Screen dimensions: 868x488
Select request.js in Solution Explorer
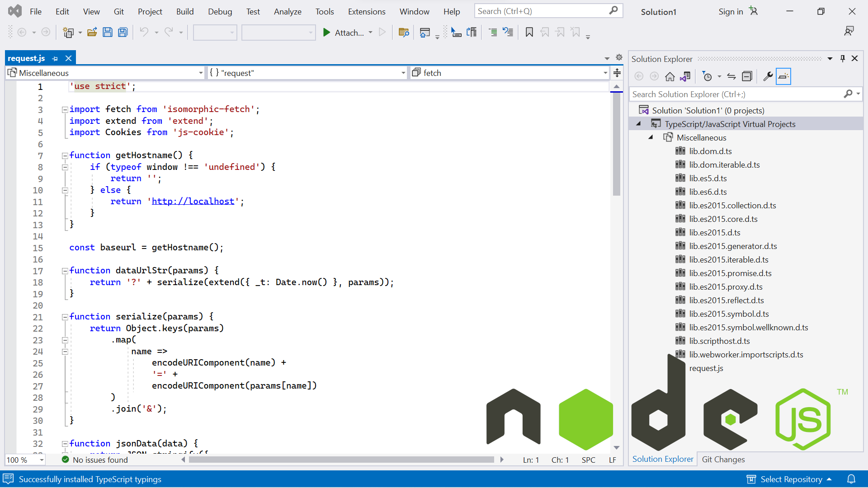click(706, 368)
